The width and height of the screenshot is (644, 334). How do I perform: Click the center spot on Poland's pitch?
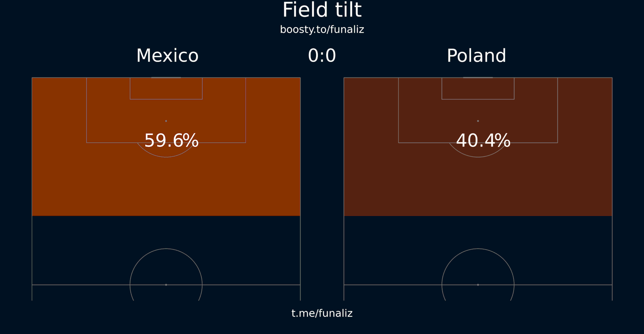(478, 285)
